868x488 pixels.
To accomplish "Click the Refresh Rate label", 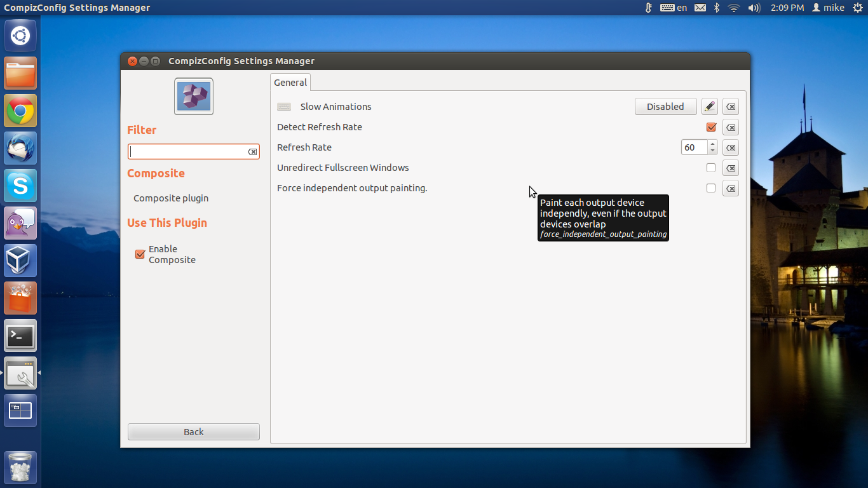I will click(x=304, y=147).
